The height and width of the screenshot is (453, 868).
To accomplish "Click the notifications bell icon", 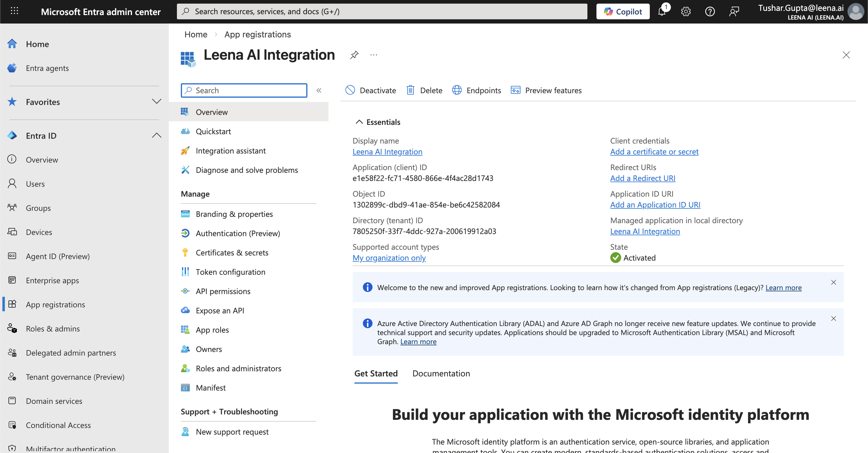I will coord(662,11).
